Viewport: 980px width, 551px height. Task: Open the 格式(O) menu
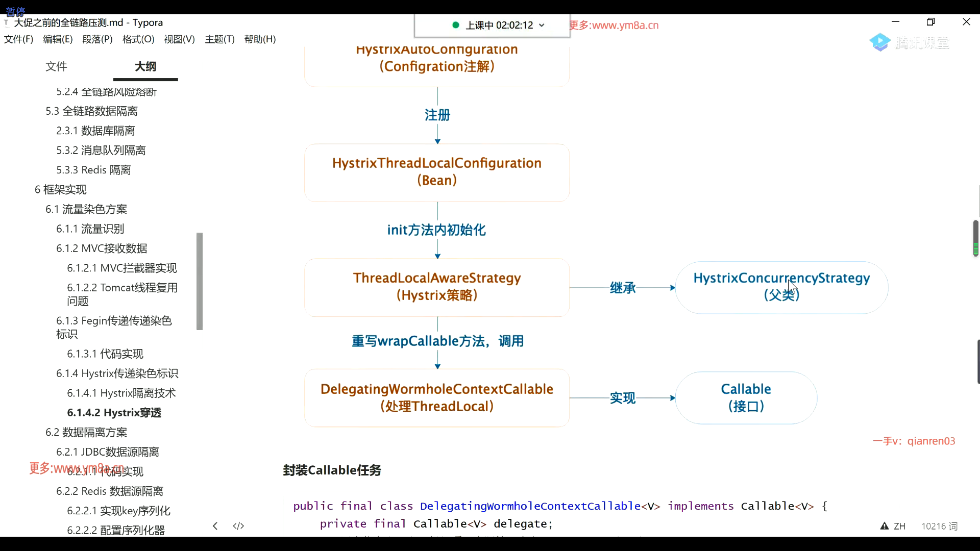point(138,39)
